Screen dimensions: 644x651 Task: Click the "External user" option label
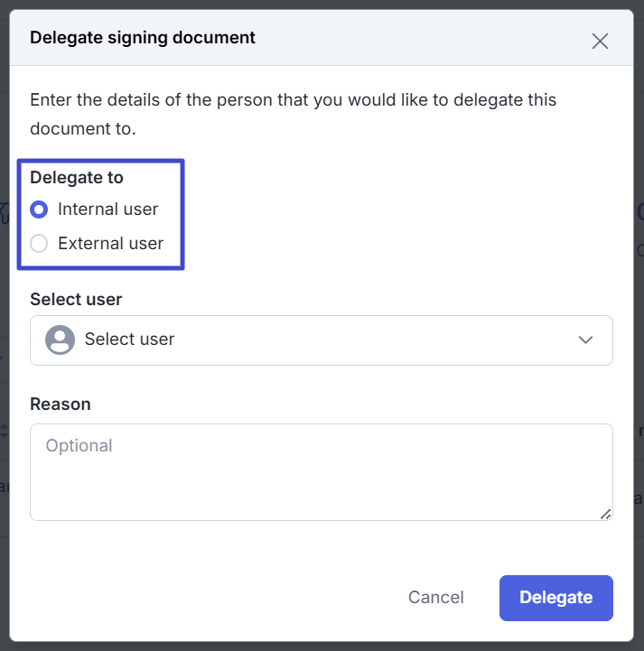pos(110,243)
